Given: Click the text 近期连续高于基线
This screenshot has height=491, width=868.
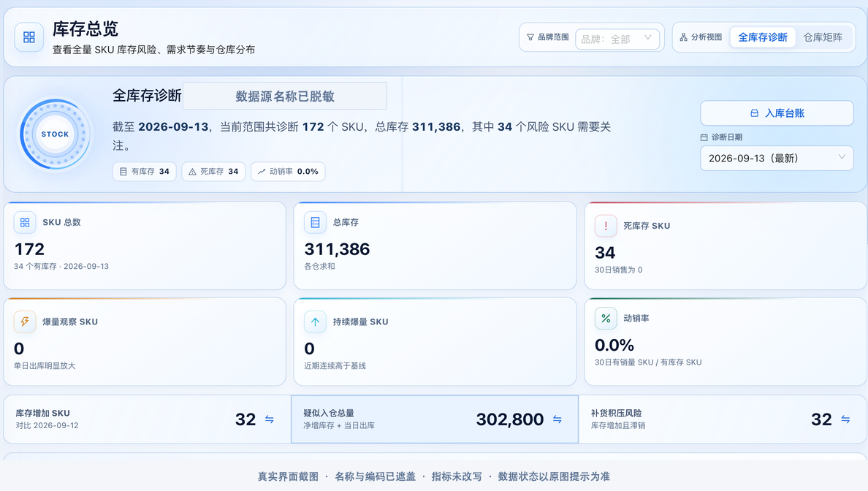Looking at the screenshot, I should [x=335, y=366].
